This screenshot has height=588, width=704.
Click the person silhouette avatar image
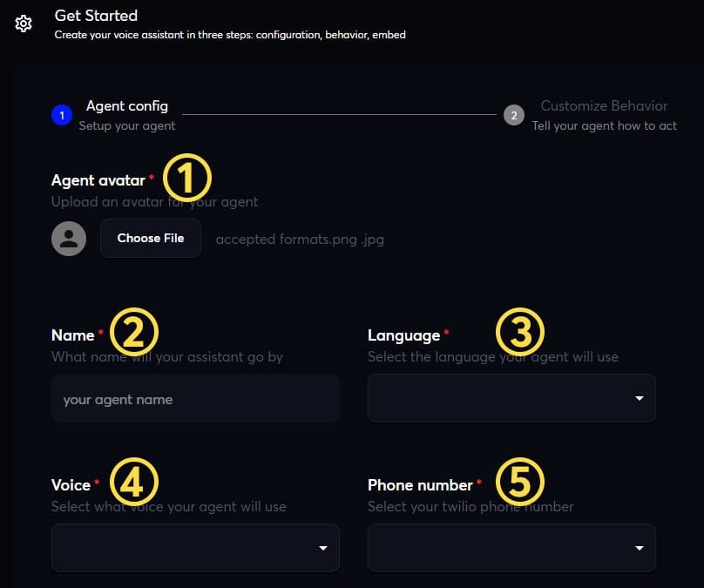(x=69, y=237)
